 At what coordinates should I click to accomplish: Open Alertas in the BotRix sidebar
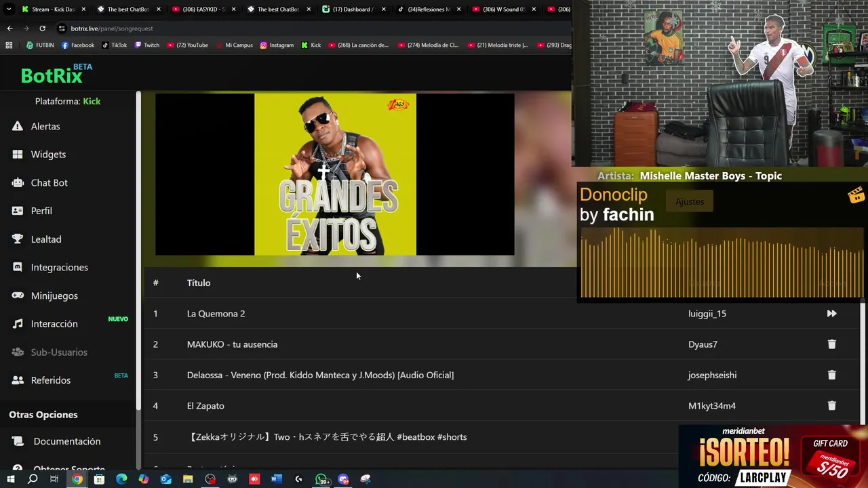pyautogui.click(x=45, y=126)
